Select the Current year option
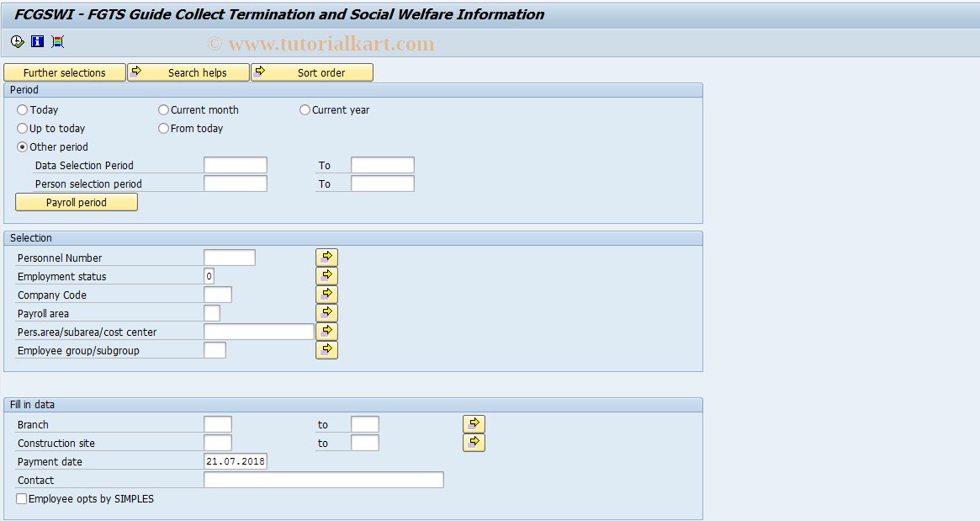This screenshot has width=980, height=521. (305, 110)
